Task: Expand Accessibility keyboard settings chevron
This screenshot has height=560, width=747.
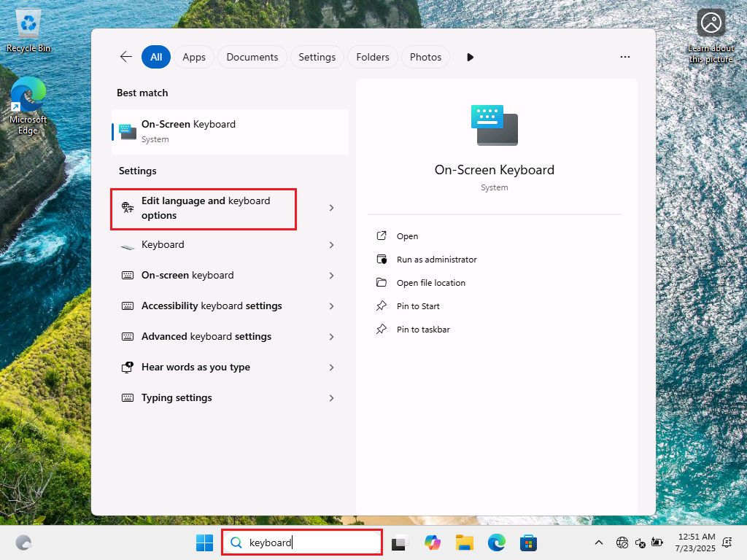Action: point(332,306)
